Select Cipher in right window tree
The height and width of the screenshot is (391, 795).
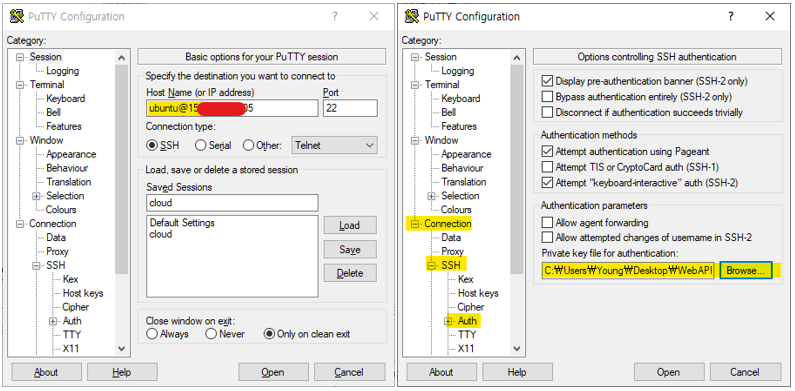[471, 307]
